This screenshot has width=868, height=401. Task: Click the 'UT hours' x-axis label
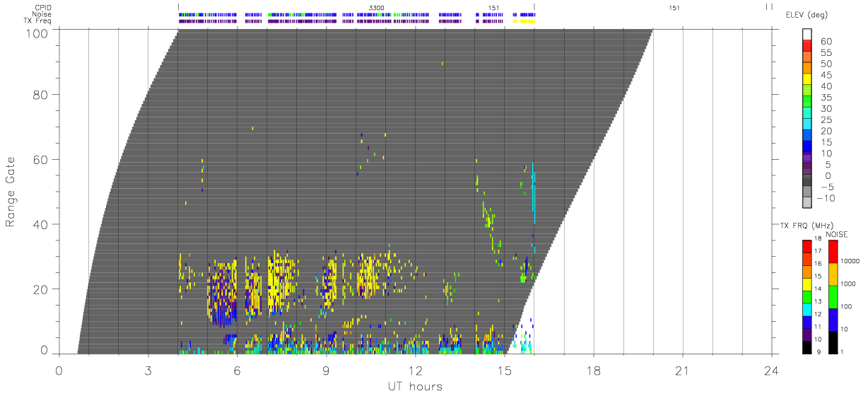pos(415,386)
